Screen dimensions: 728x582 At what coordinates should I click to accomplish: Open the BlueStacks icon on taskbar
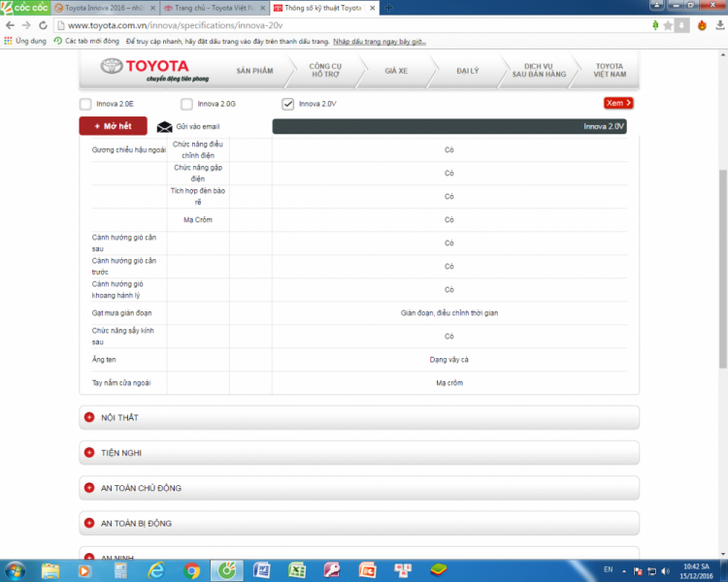coord(438,569)
